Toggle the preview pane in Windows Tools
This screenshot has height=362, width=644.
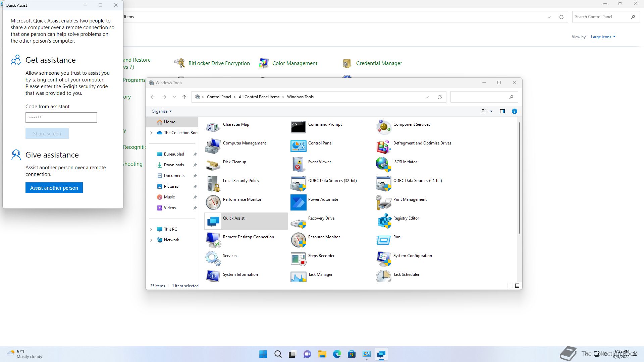coord(502,111)
